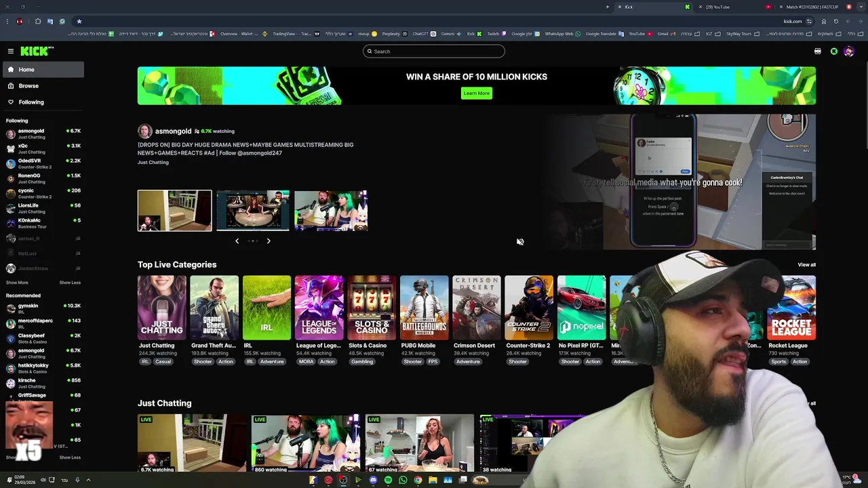Viewport: 868px width, 488px height.
Task: Open the user profile avatar at top right
Action: 849,52
